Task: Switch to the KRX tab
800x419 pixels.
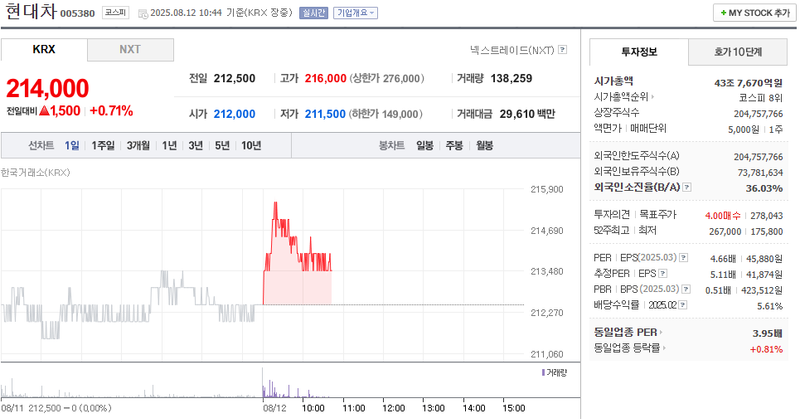Action: 44,50
